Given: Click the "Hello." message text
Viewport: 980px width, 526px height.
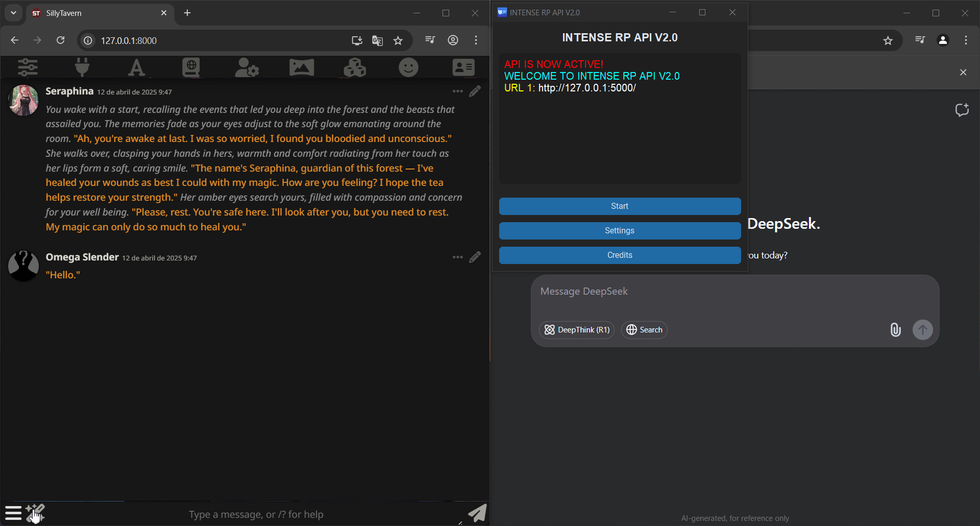Looking at the screenshot, I should [x=63, y=275].
